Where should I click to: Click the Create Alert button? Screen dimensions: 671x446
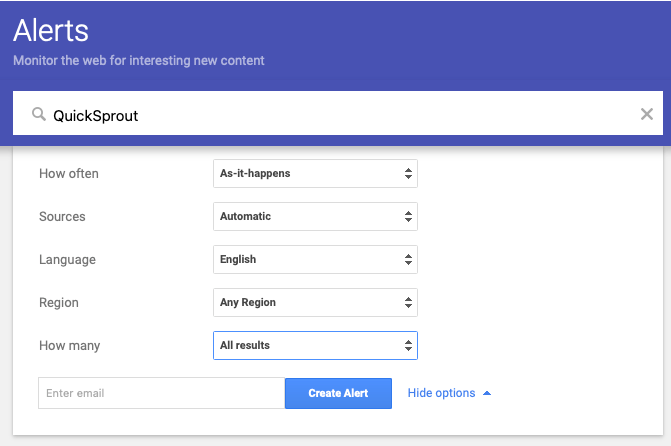(x=338, y=393)
